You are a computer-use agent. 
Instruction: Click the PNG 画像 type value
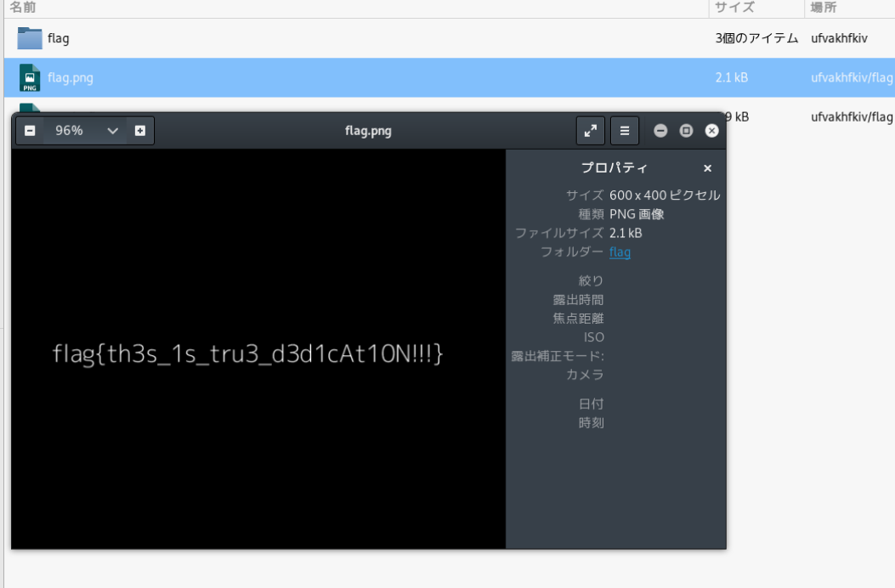click(637, 214)
